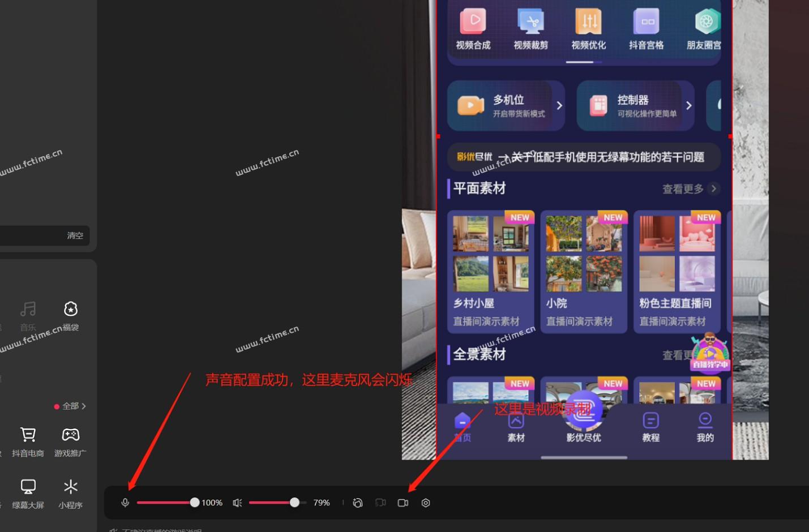Screen dimensions: 809x532
Task: Open the notice about 低配手机使用无绿幕功能
Action: 584,157
